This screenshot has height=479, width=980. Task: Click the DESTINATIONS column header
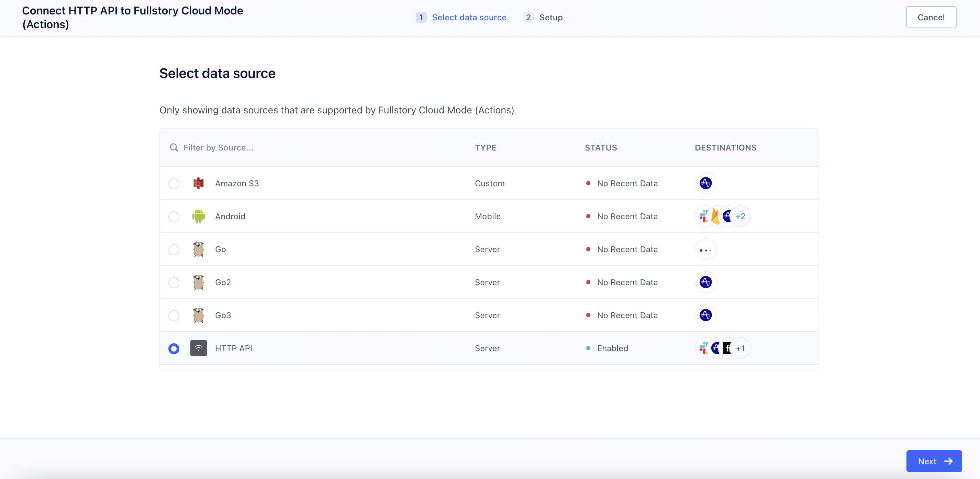pyautogui.click(x=725, y=148)
